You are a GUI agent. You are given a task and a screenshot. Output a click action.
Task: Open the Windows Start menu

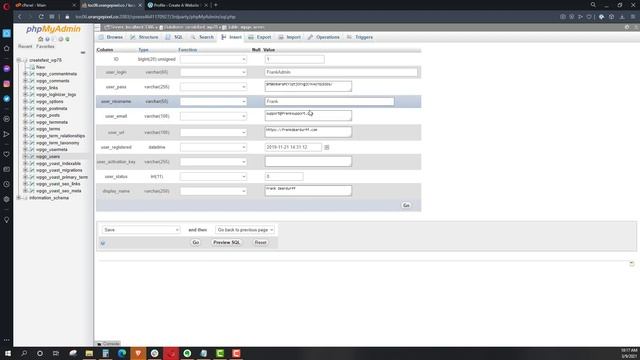click(8, 353)
